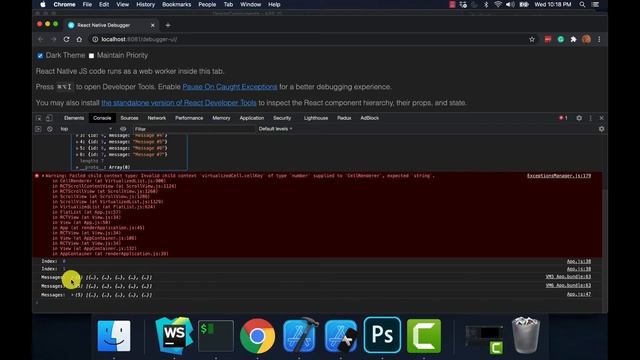Click the green Grammarly extension icon
Viewport: 640px width, 360px height.
561,40
